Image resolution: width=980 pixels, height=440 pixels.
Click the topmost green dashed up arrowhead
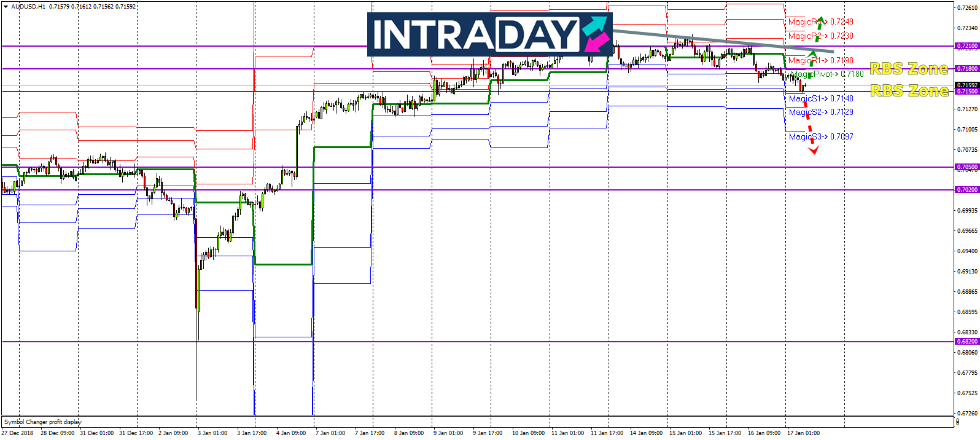point(821,20)
